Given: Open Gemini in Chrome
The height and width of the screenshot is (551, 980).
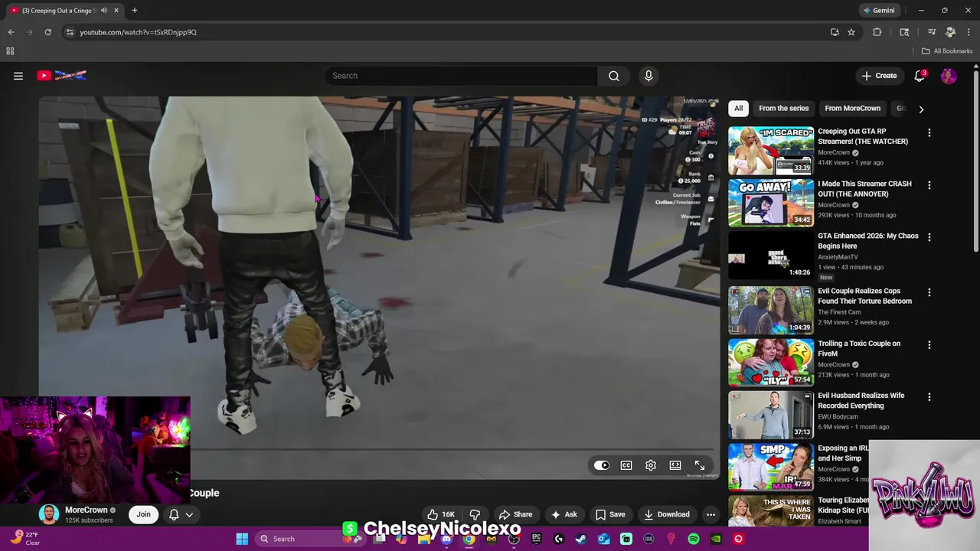Looking at the screenshot, I should coord(879,11).
